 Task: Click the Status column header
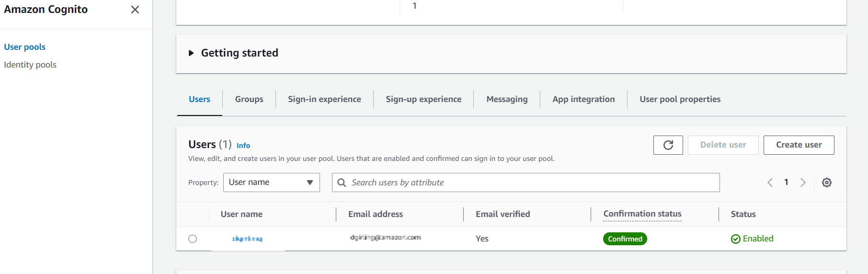coord(743,214)
